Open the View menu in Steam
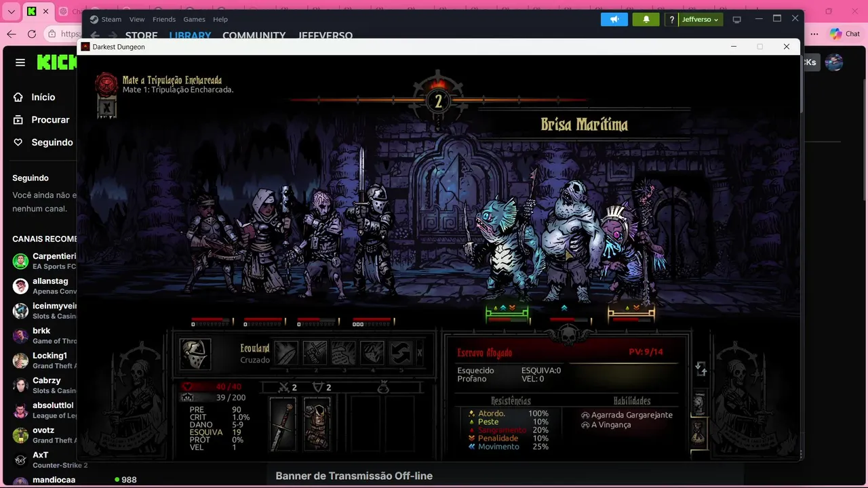This screenshot has width=868, height=488. (x=137, y=19)
